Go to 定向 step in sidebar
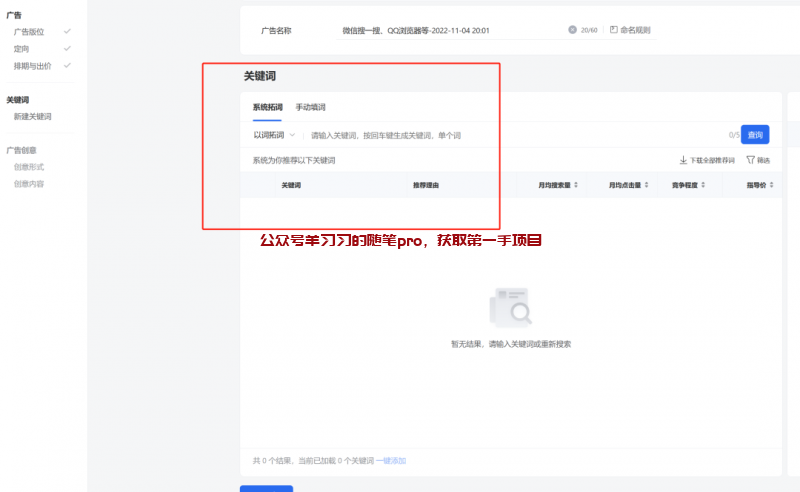800x492 pixels. [x=21, y=48]
